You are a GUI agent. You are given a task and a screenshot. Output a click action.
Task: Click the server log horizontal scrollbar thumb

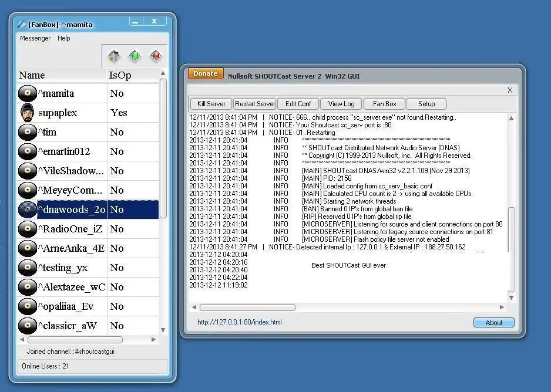248,307
